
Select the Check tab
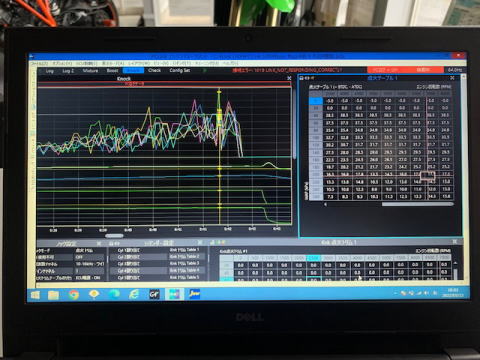click(x=154, y=70)
